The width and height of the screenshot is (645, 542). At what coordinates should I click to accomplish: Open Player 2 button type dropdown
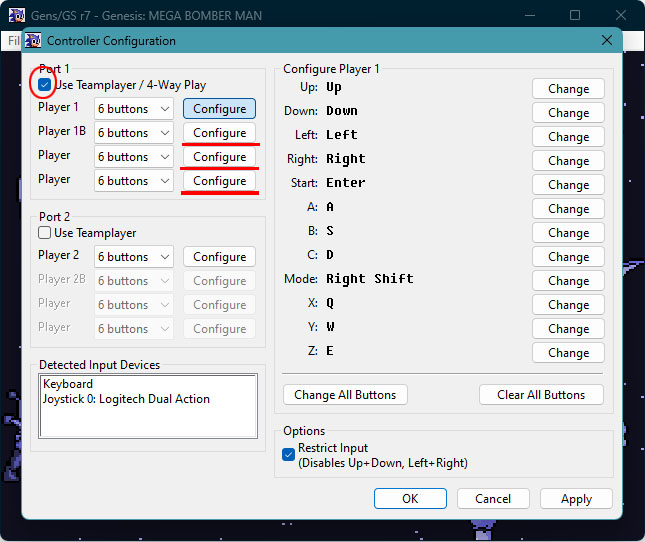coord(134,257)
